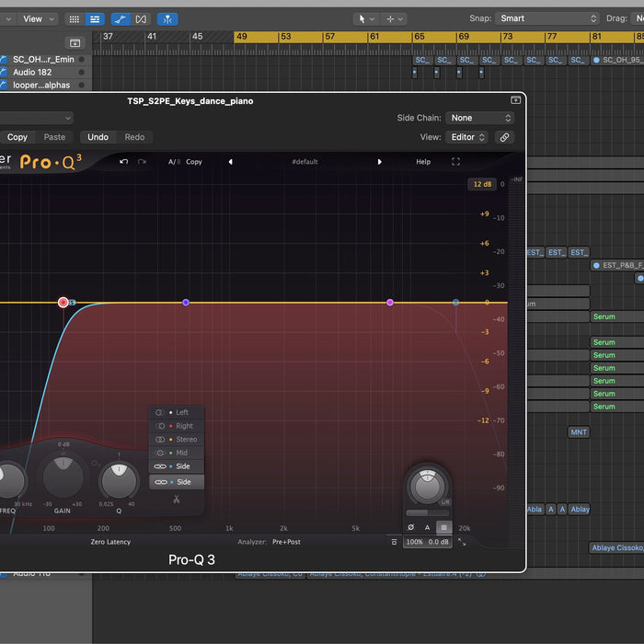Open the 12 dB display range menu
The image size is (644, 644).
(x=482, y=184)
